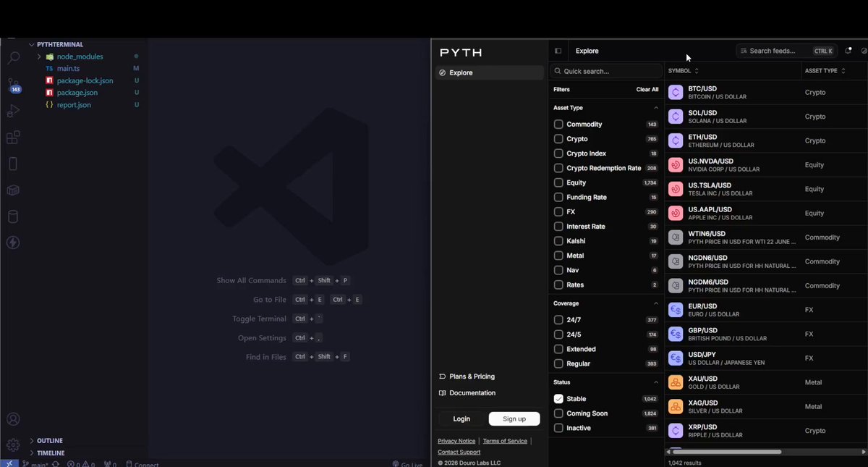This screenshot has width=868, height=467.
Task: Uncheck the Stable status checkbox
Action: 558,399
